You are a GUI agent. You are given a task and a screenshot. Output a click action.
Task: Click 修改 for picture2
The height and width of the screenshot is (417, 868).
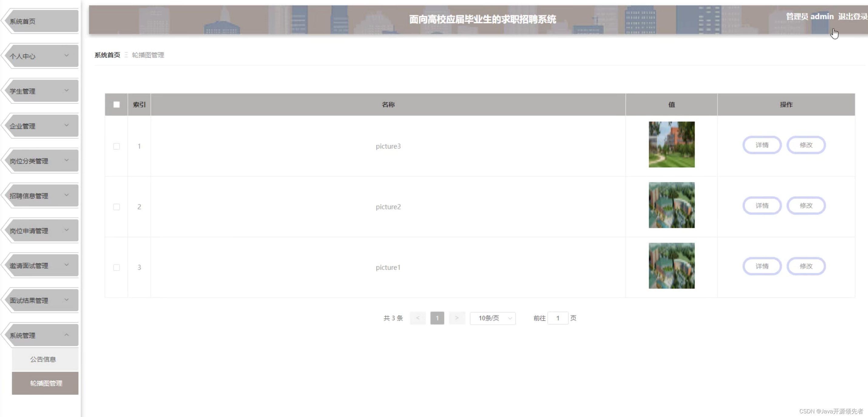(x=806, y=206)
